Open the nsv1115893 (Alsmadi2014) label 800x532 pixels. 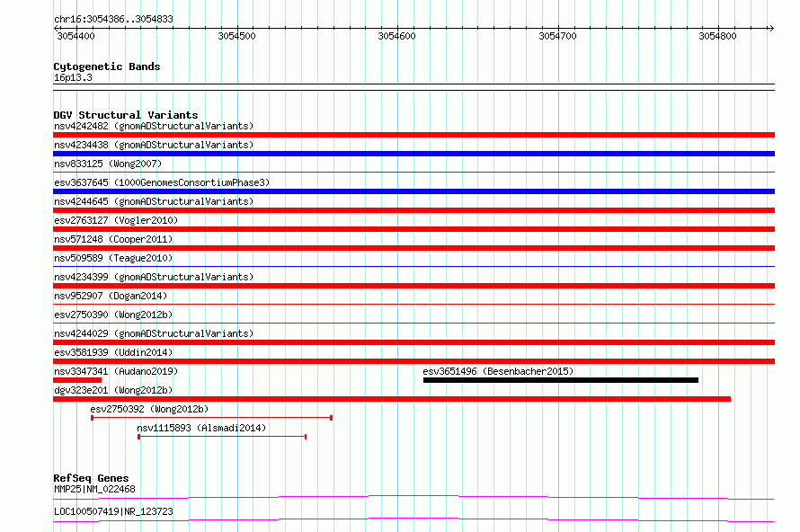click(x=201, y=428)
